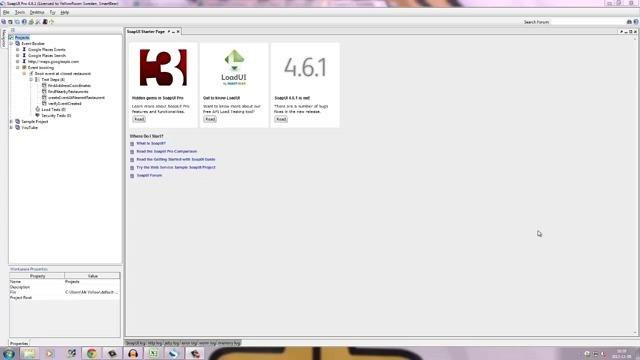Image resolution: width=640 pixels, height=360 pixels.
Task: Expand the Google Places Search node
Action: click(x=18, y=56)
